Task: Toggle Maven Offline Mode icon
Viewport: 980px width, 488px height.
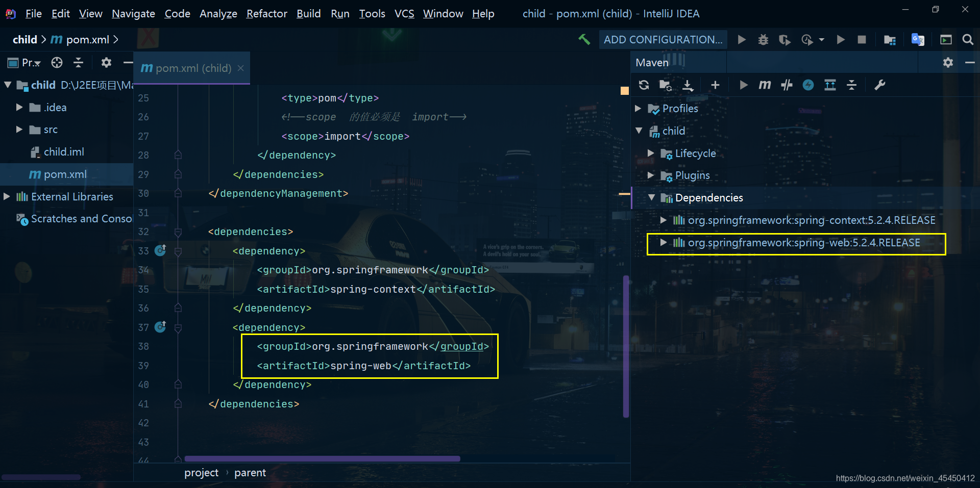Action: coord(808,85)
